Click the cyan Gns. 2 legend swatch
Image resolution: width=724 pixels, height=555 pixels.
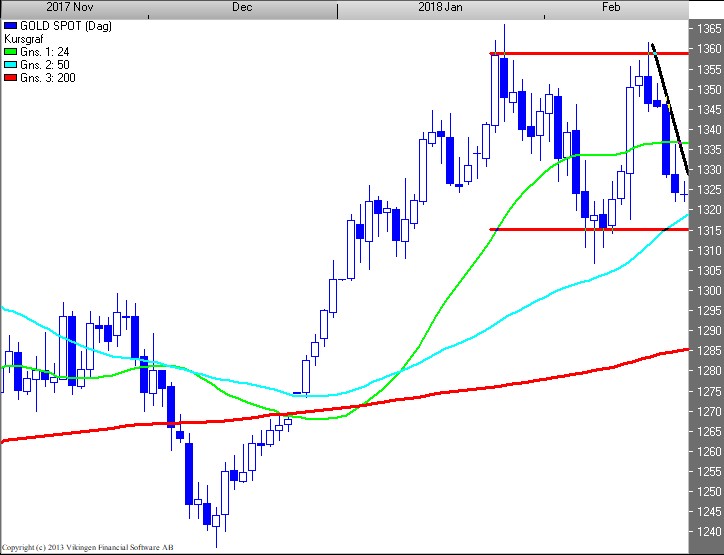11,64
